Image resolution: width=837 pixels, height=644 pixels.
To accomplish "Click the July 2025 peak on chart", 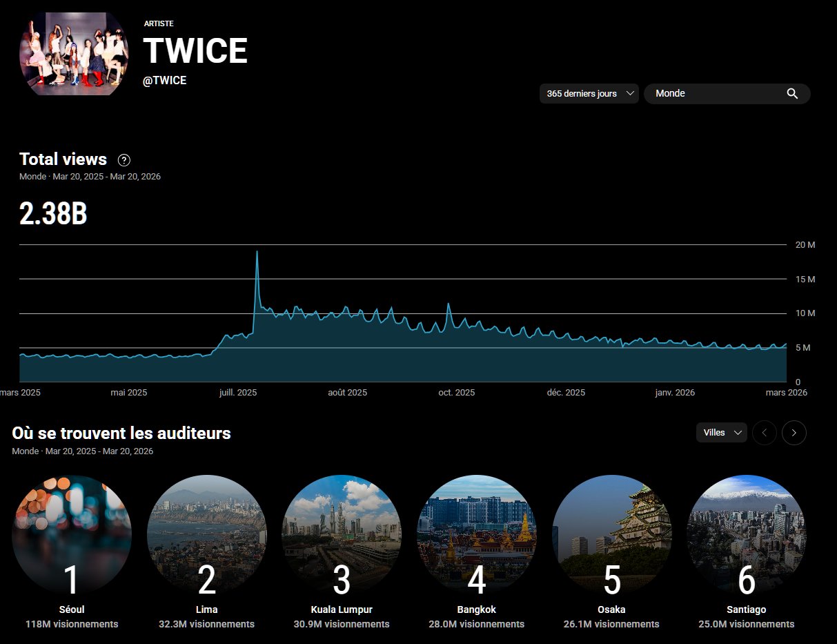I will 257,253.
